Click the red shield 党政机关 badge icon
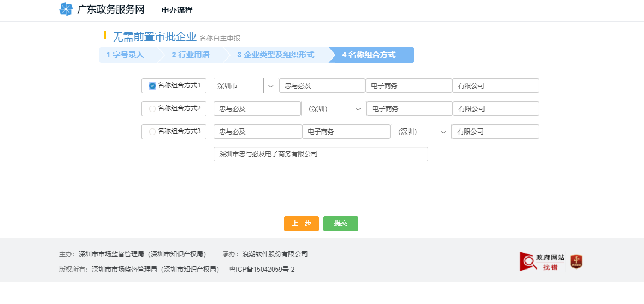 576,261
